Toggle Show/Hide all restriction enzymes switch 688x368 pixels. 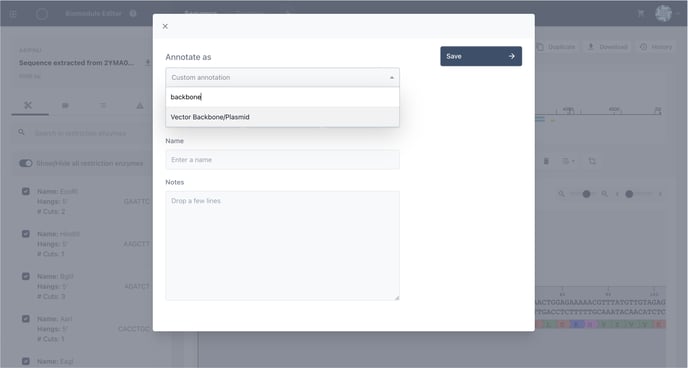coord(26,163)
